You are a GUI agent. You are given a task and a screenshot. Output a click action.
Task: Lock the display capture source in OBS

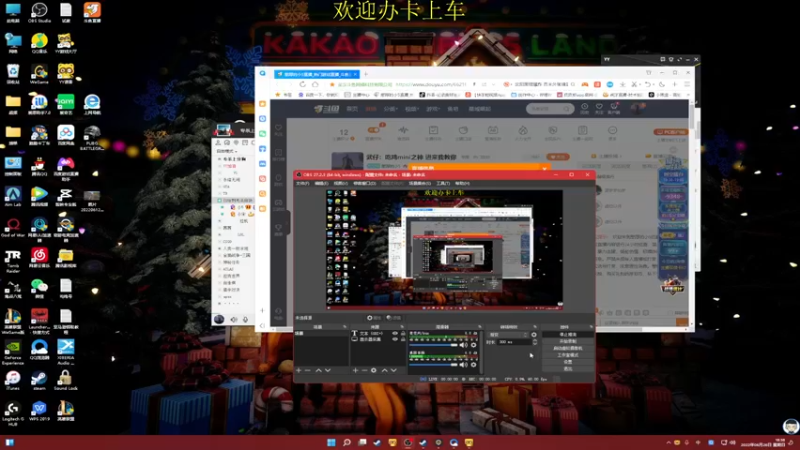click(x=403, y=339)
